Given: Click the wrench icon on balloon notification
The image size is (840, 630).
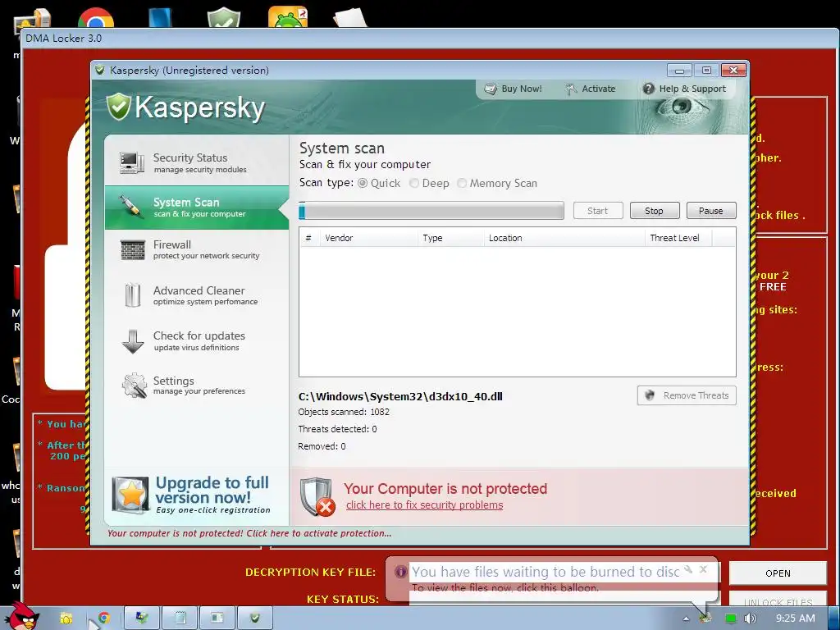Looking at the screenshot, I should [688, 569].
